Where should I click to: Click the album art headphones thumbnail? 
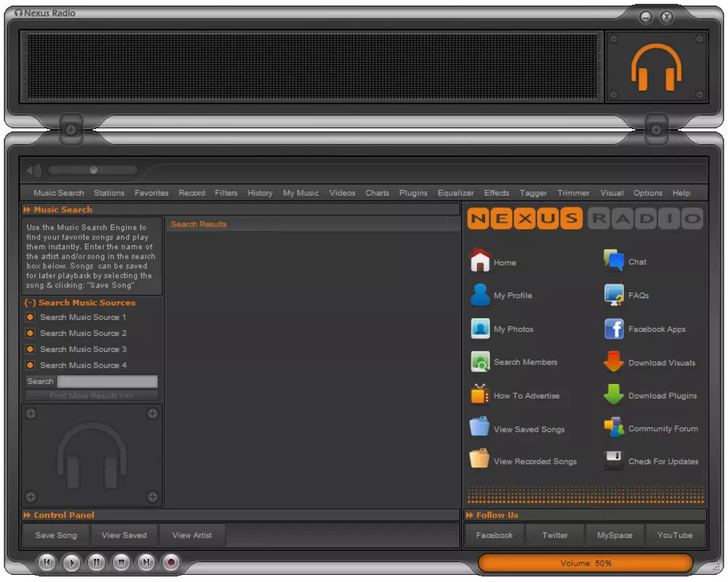point(92,455)
